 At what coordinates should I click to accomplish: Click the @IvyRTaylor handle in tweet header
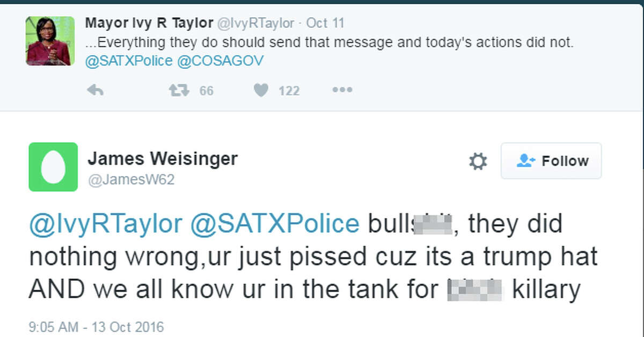255,24
